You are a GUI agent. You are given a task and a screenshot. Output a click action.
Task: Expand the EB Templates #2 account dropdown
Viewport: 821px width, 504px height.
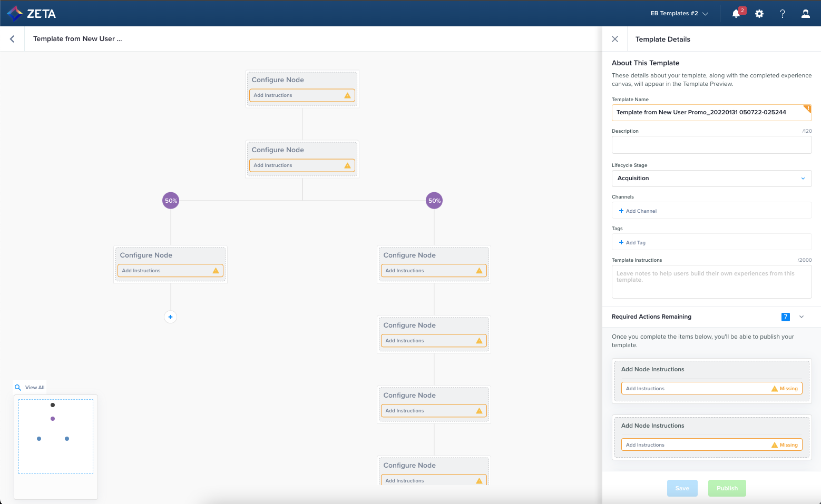679,14
